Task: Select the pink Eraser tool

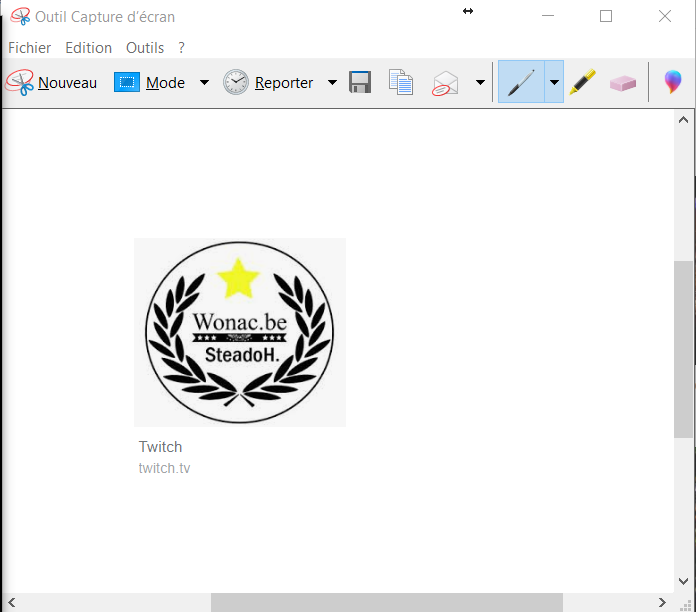Action: point(623,83)
